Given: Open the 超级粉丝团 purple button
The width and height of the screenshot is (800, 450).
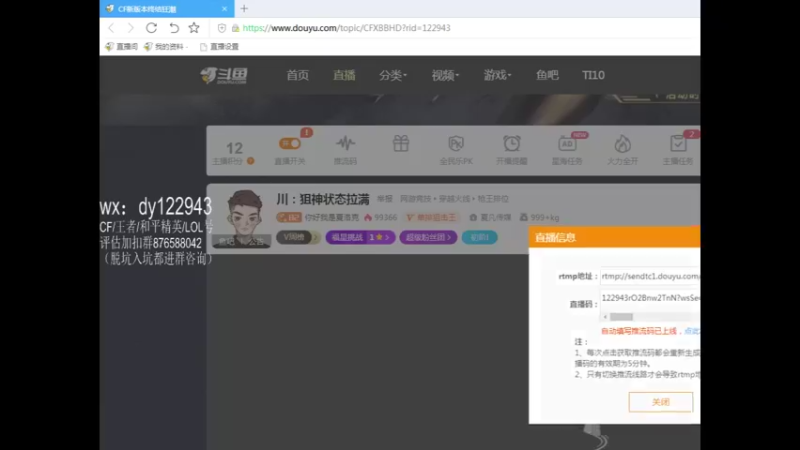Looking at the screenshot, I should point(428,237).
